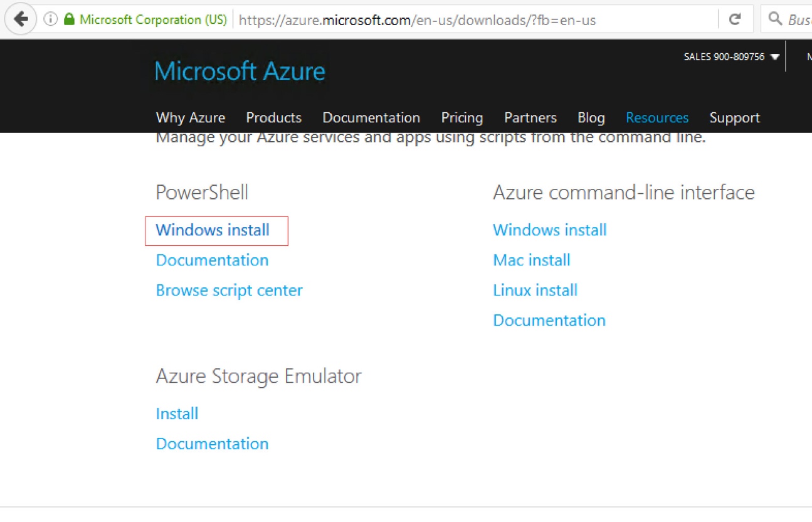
Task: Expand the SALES 900-809756 dropdown arrow
Action: [x=775, y=57]
